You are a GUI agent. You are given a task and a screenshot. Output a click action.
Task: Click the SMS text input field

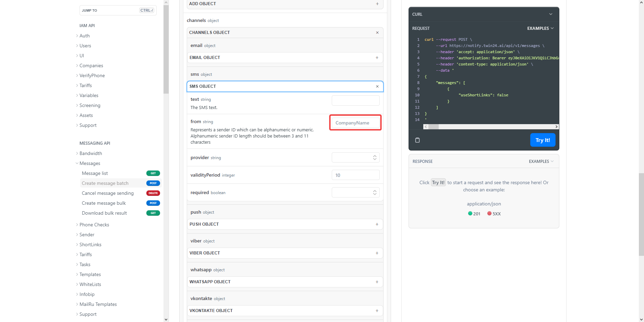tap(355, 100)
